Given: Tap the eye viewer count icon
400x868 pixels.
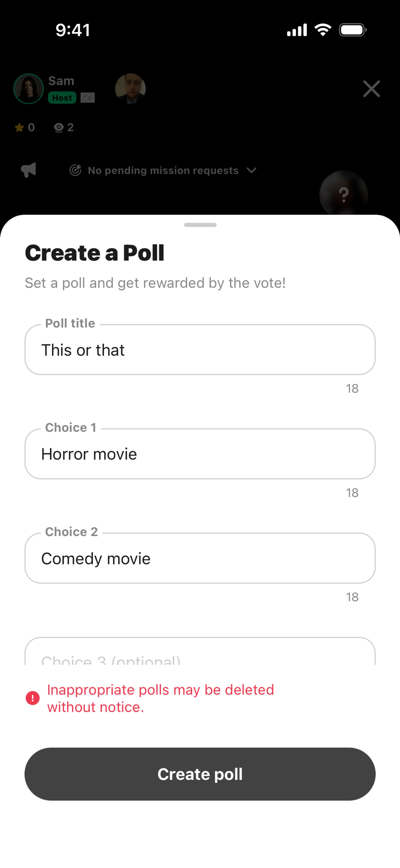Looking at the screenshot, I should pos(59,127).
